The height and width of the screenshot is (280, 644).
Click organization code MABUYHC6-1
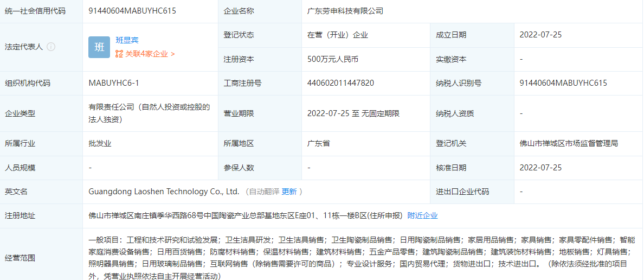[x=114, y=83]
